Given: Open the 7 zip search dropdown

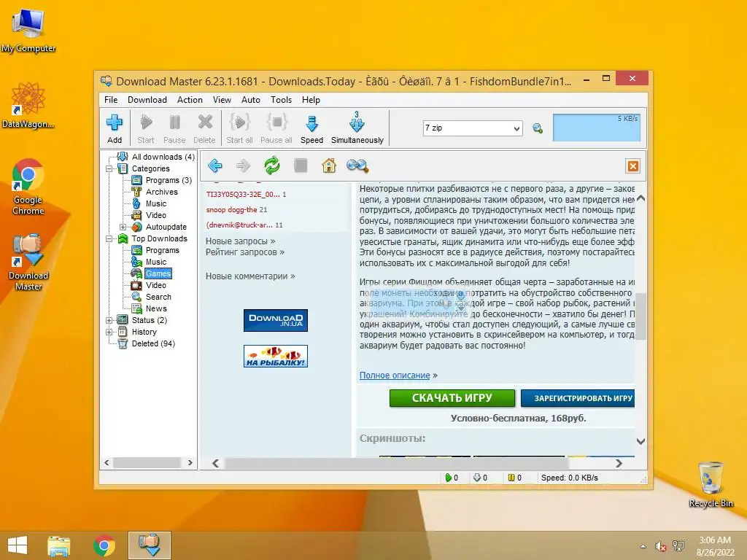Looking at the screenshot, I should tap(516, 128).
